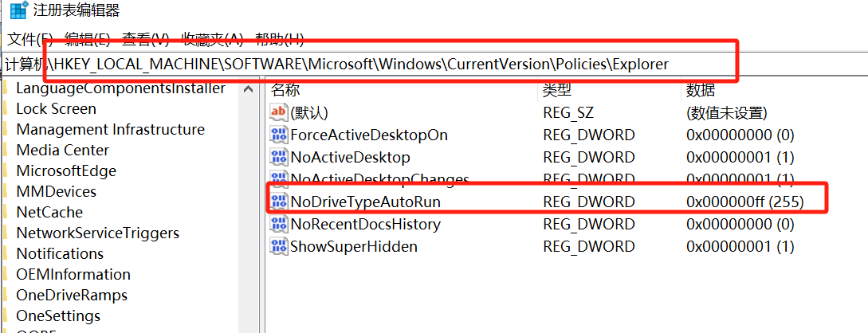This screenshot has width=868, height=333.
Task: Select the NoRecentDocsHistory DWORD icon
Action: (278, 224)
